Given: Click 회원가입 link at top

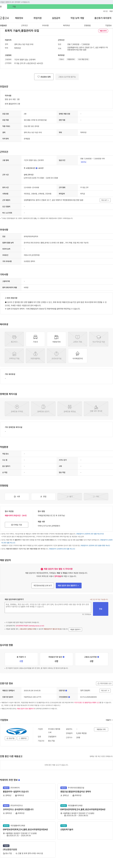Looking at the screenshot, I should 111,11.
